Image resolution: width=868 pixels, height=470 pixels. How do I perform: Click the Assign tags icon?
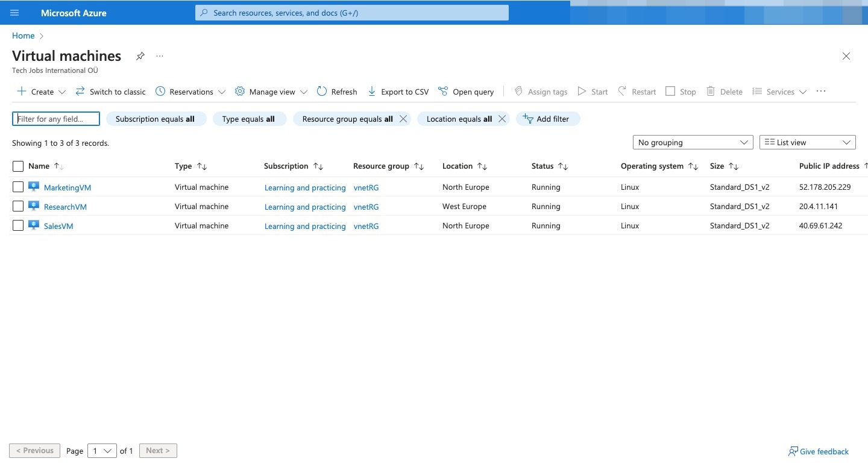tap(518, 92)
